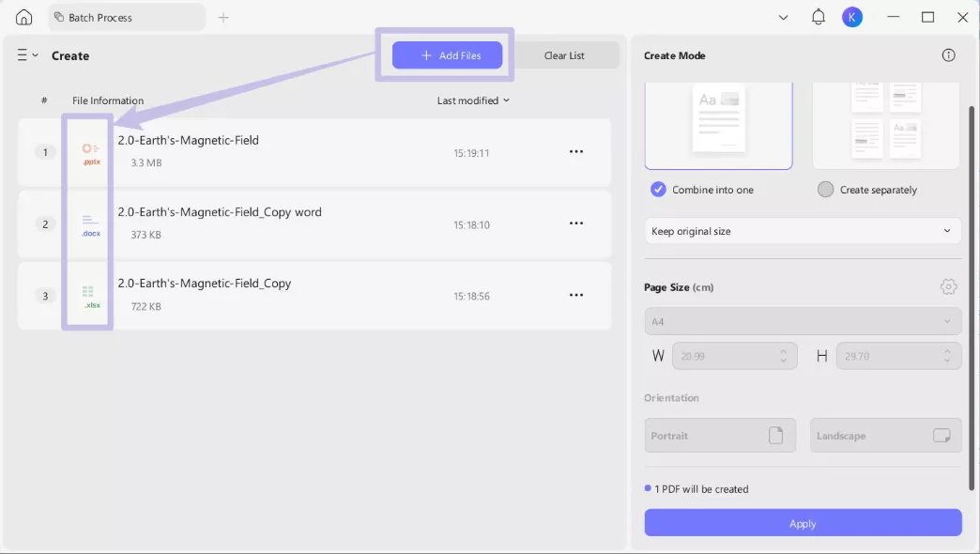Open Page Size settings gear
980x554 pixels.
click(x=948, y=286)
